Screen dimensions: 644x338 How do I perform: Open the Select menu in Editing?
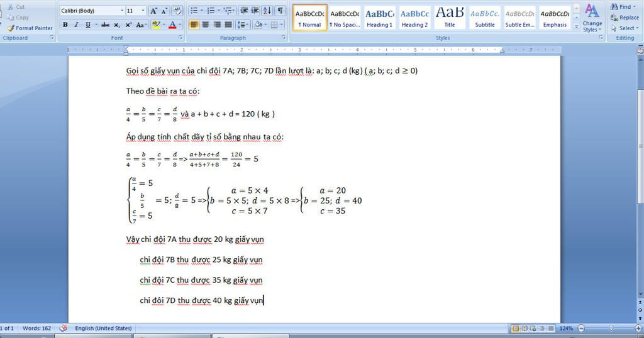pos(625,28)
